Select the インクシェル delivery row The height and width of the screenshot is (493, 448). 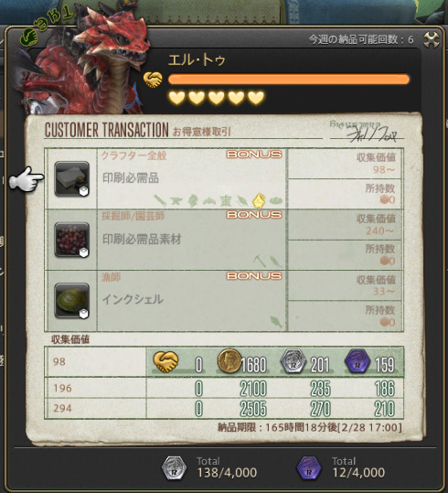[x=224, y=301]
